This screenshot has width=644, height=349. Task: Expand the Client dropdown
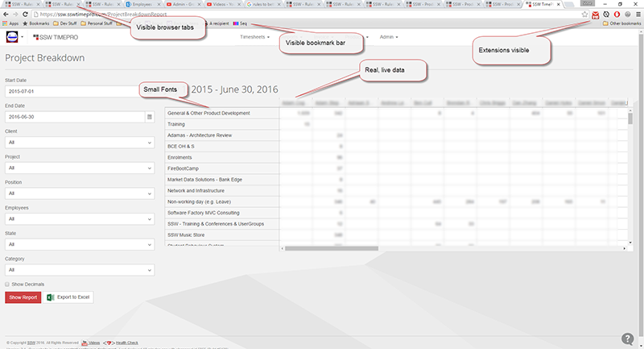79,143
